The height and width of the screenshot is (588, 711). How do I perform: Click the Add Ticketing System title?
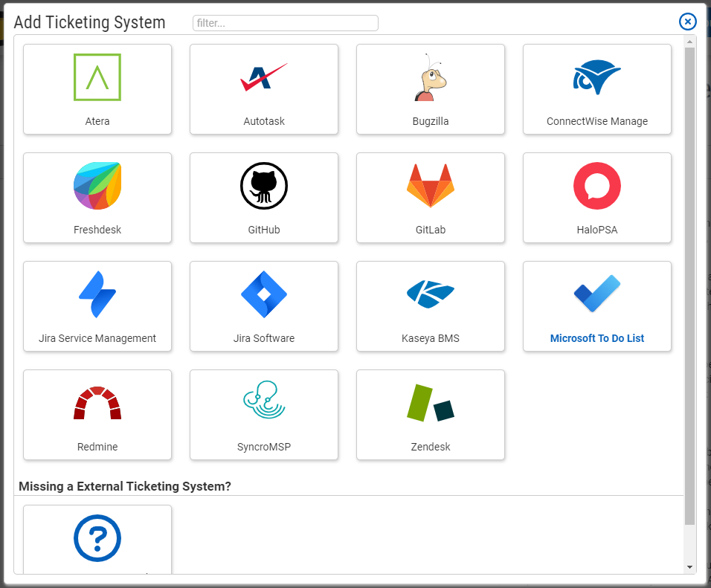tap(89, 22)
